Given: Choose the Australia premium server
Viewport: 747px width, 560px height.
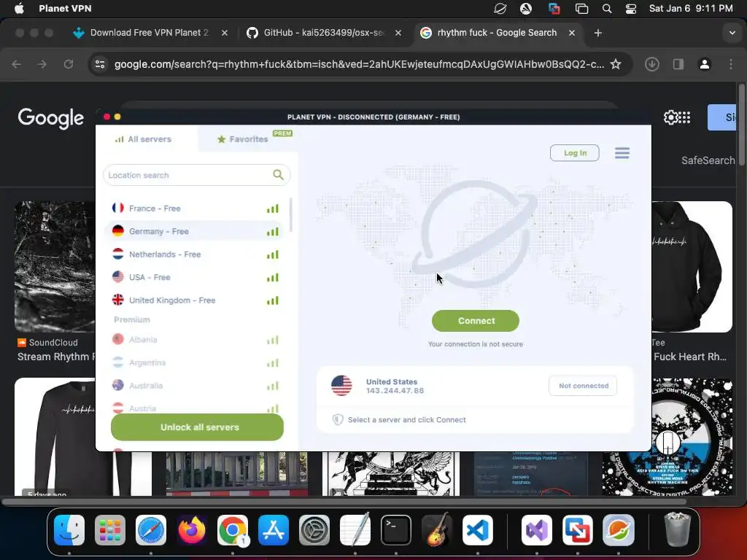Looking at the screenshot, I should point(196,385).
